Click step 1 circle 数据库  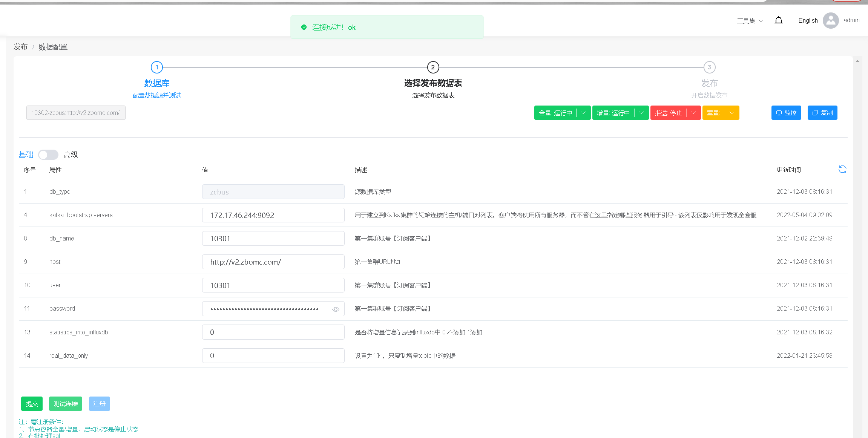coord(156,67)
